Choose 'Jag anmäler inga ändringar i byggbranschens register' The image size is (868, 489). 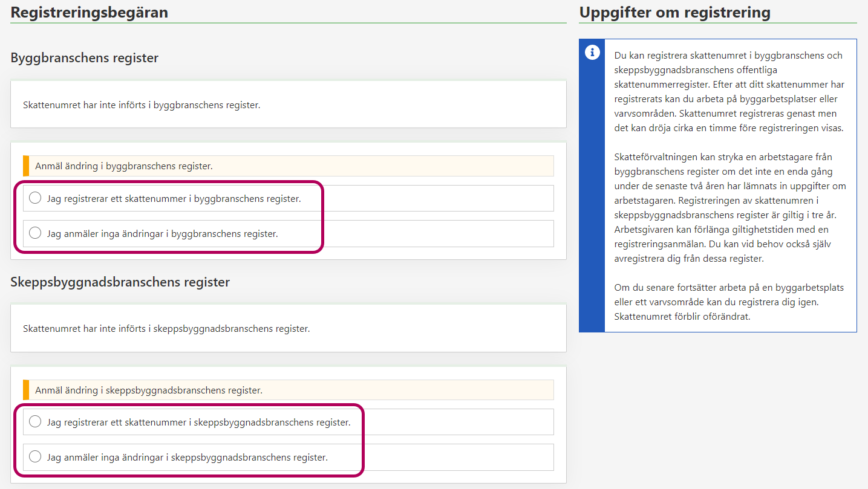tap(35, 233)
